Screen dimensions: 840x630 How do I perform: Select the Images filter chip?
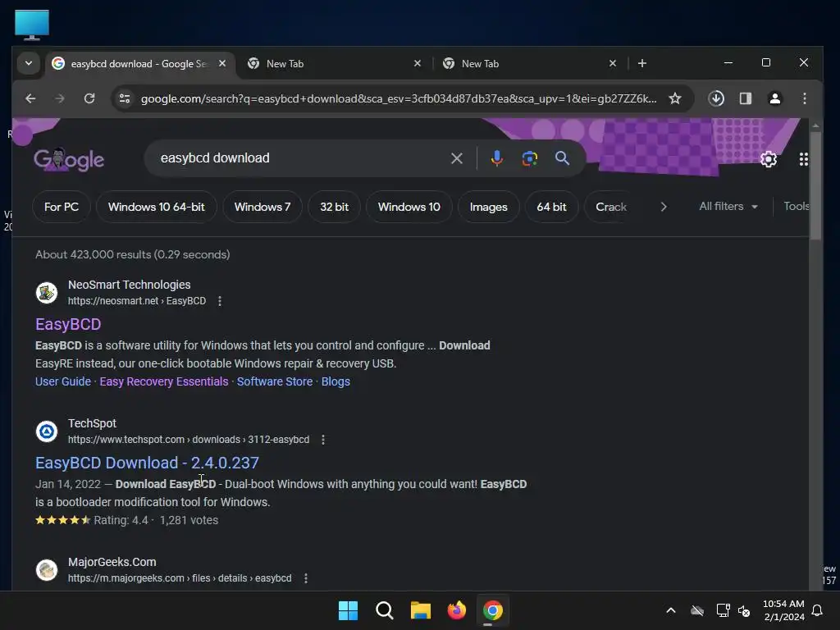click(489, 207)
